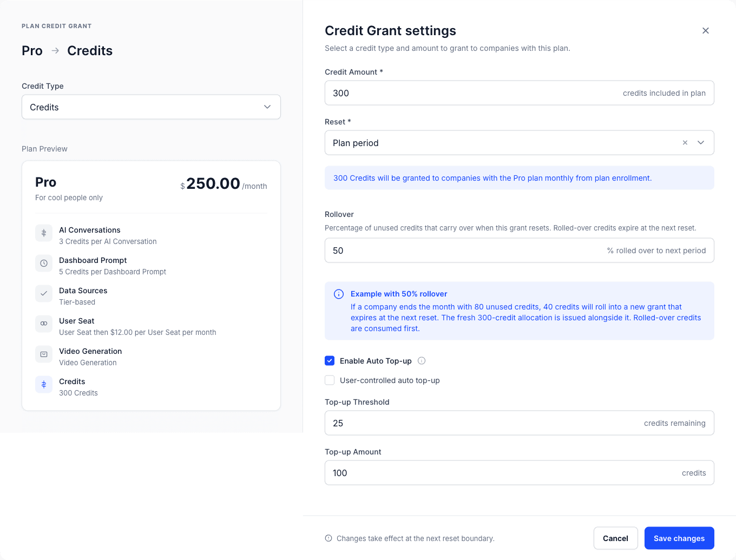736x560 pixels.
Task: Click the Pro breadcrumb link
Action: pos(32,51)
